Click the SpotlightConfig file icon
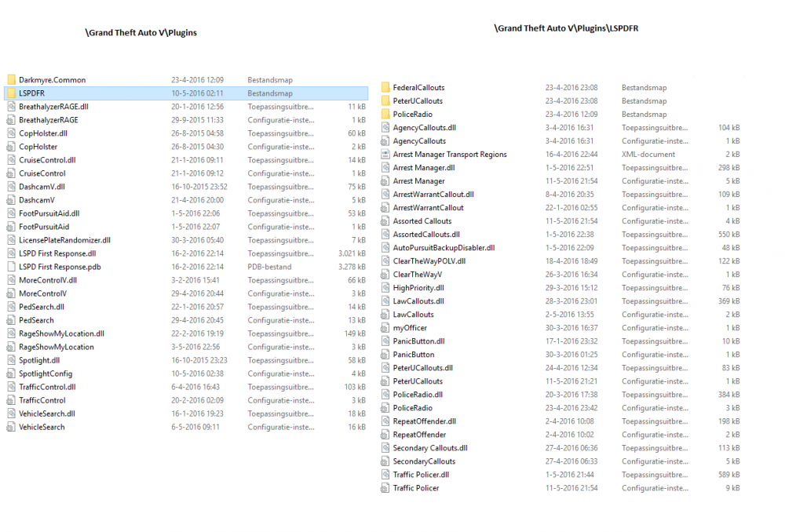Screen dimensions: 785x532 (11, 373)
